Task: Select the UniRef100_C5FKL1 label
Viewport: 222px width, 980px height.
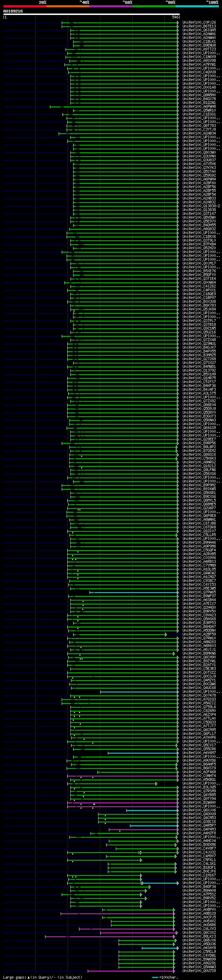Action: click(199, 860)
